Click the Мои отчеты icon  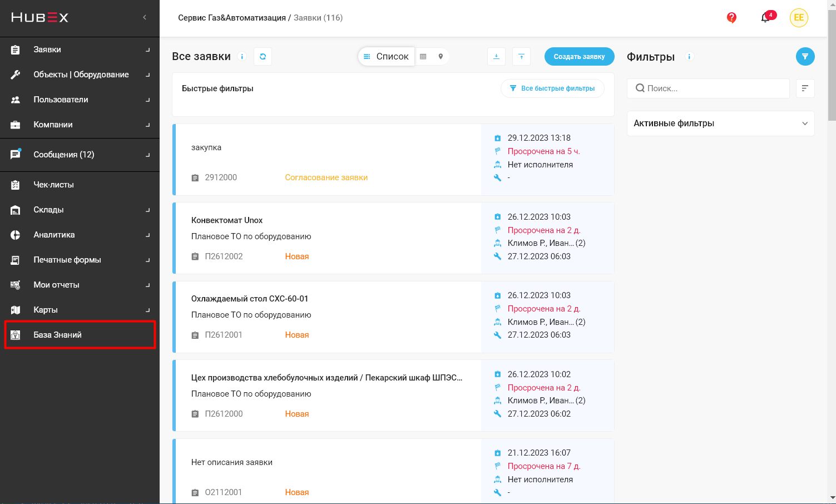[16, 285]
